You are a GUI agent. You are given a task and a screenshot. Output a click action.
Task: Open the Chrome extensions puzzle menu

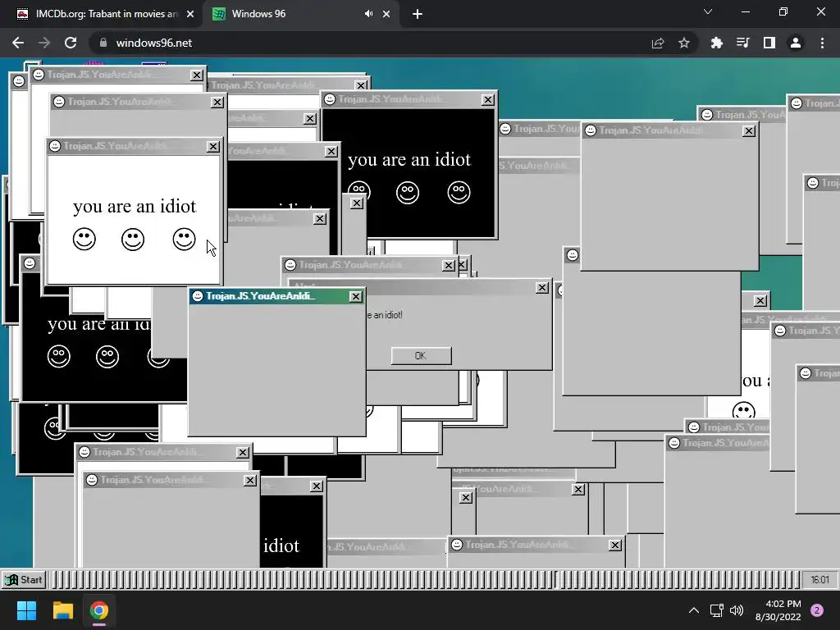[717, 43]
